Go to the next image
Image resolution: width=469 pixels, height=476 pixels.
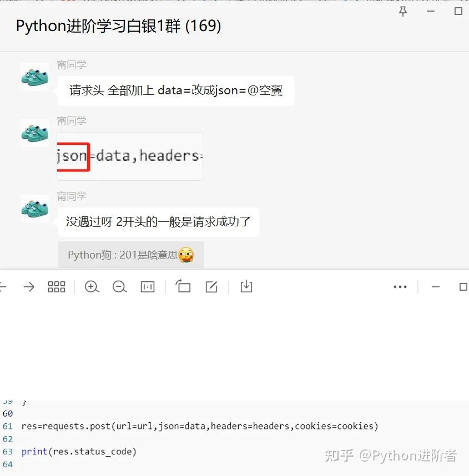(x=28, y=287)
